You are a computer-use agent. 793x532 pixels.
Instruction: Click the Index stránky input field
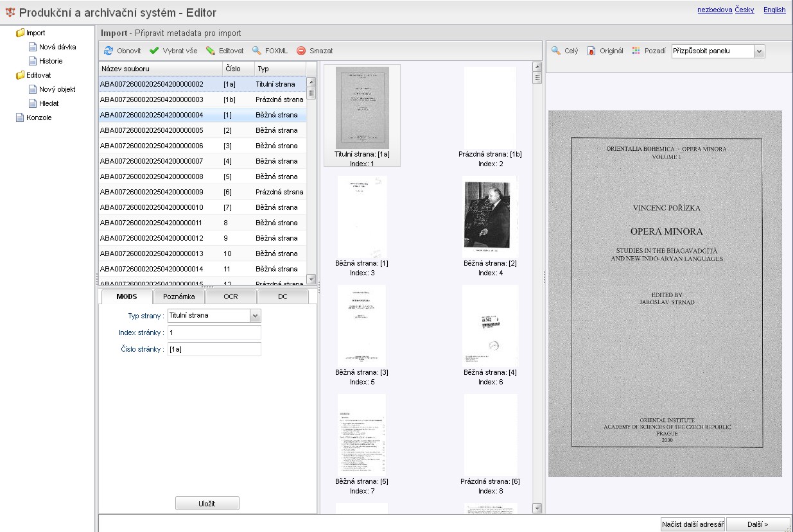click(x=214, y=332)
